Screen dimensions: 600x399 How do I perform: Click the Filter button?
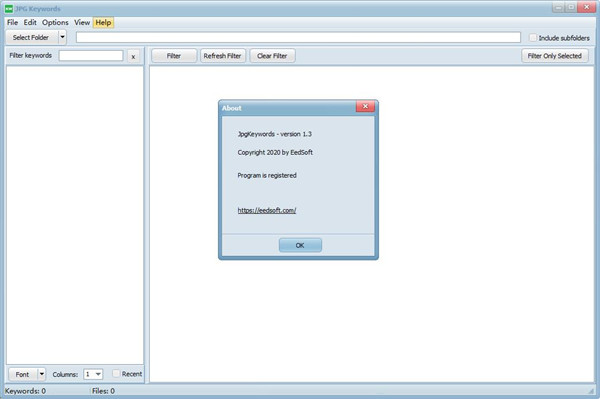pyautogui.click(x=174, y=56)
